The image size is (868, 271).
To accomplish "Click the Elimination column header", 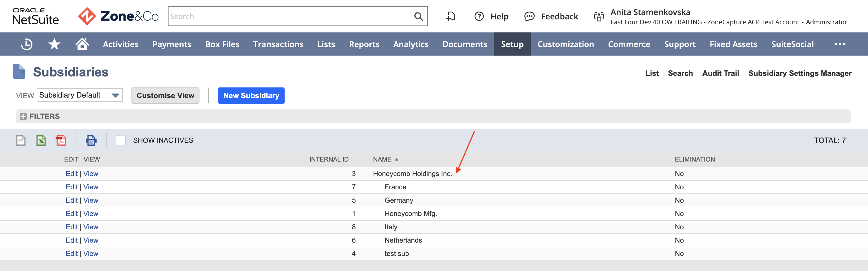I will click(695, 159).
